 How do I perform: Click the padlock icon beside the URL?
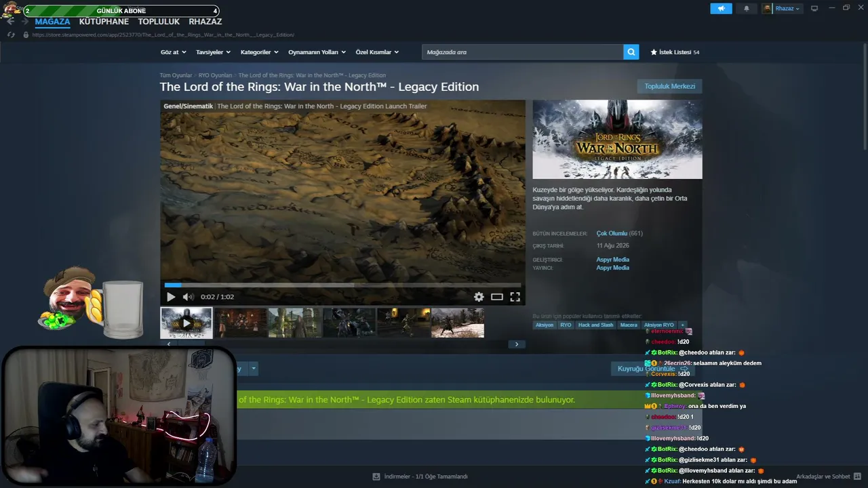(26, 35)
